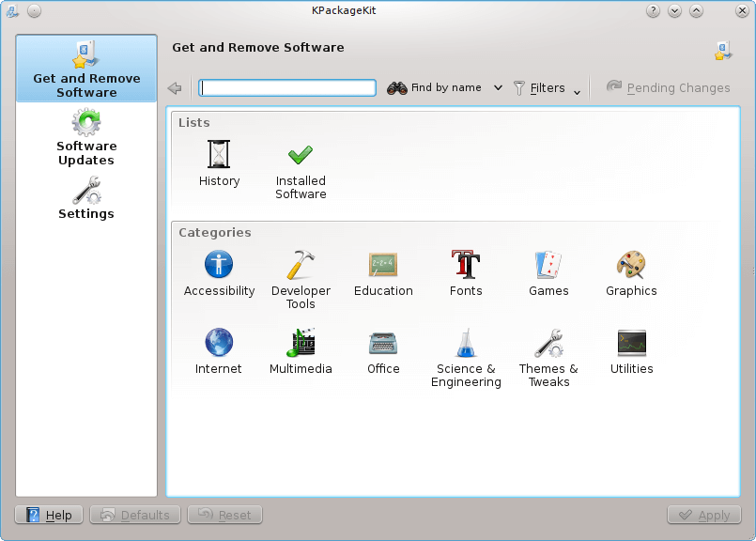Open the Utilities category
Screen dimensions: 756x541
(631, 344)
